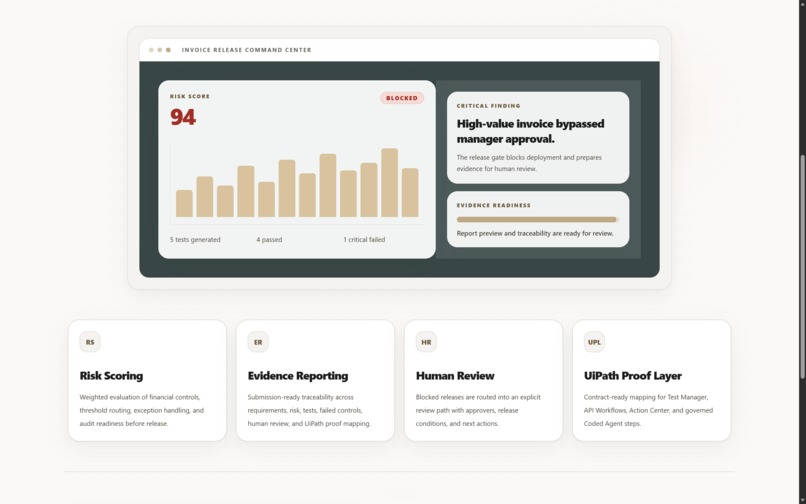
Task: Click the UPL badge icon
Action: [x=594, y=342]
